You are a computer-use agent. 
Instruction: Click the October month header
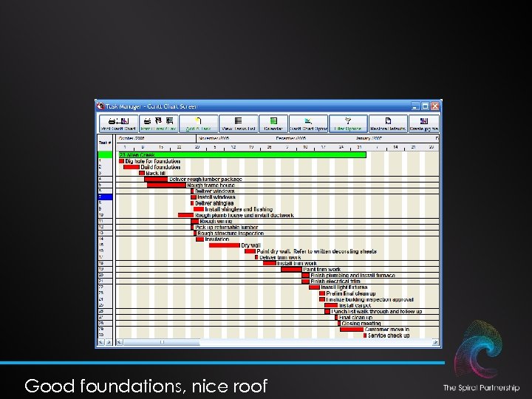132,138
